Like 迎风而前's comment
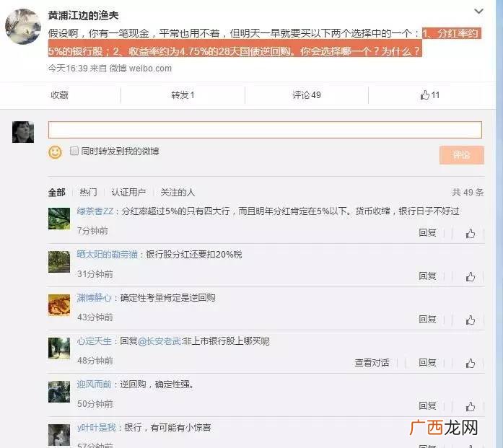503x448 pixels. [x=471, y=406]
